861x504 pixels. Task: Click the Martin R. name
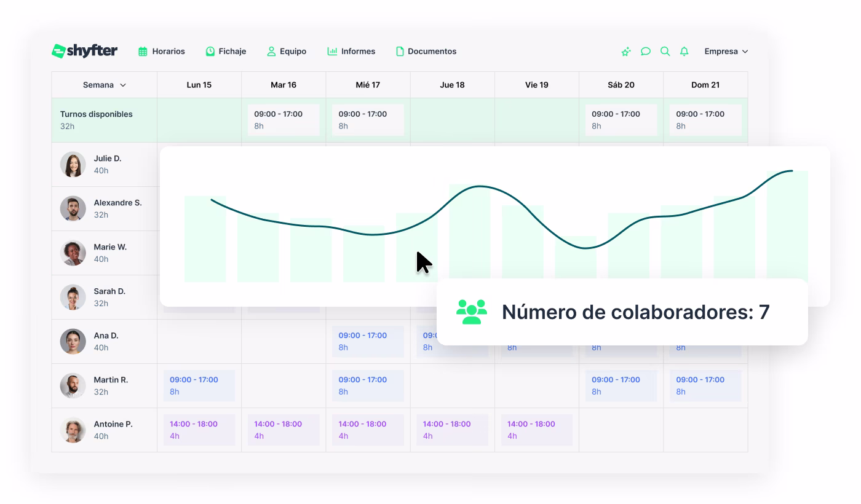click(x=111, y=380)
